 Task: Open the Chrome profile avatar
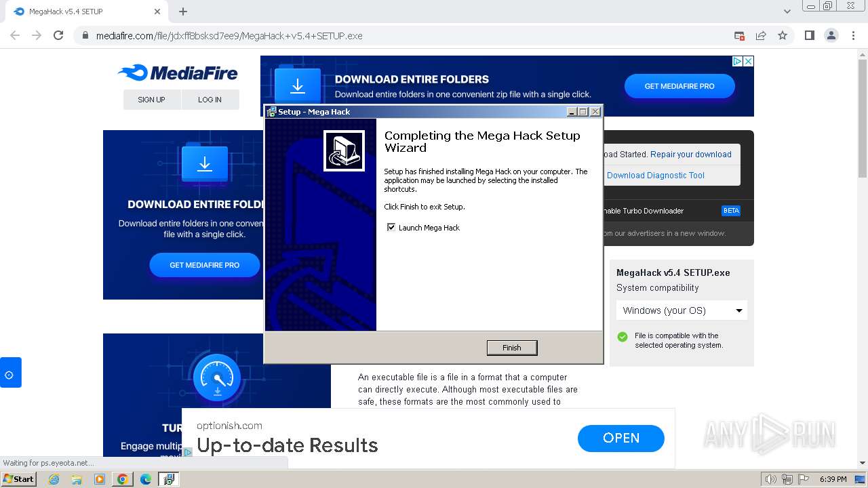(x=831, y=35)
